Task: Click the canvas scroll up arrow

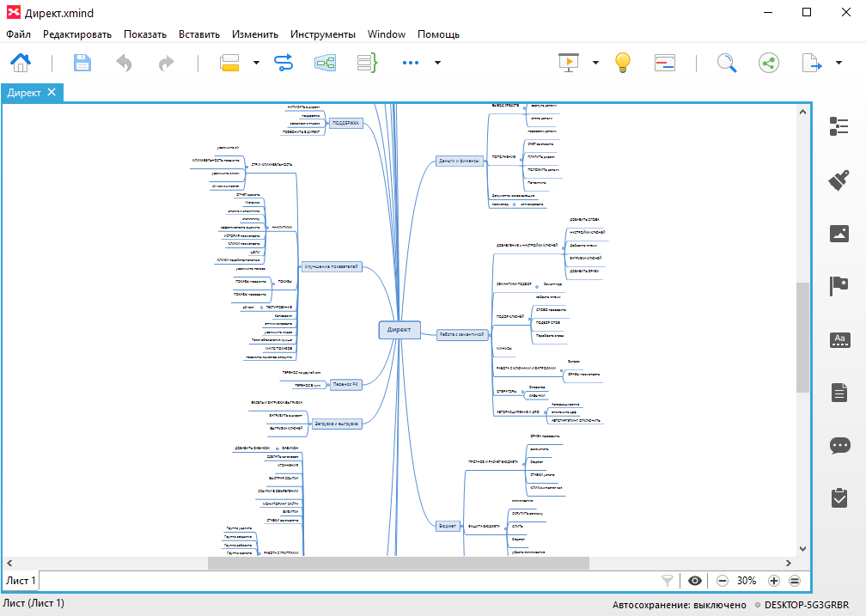Action: coord(802,113)
